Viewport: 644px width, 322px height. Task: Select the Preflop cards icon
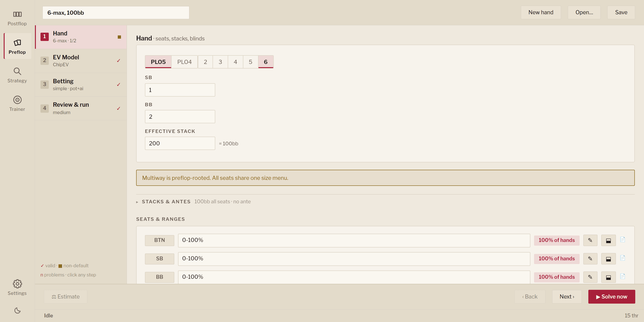pos(17,43)
